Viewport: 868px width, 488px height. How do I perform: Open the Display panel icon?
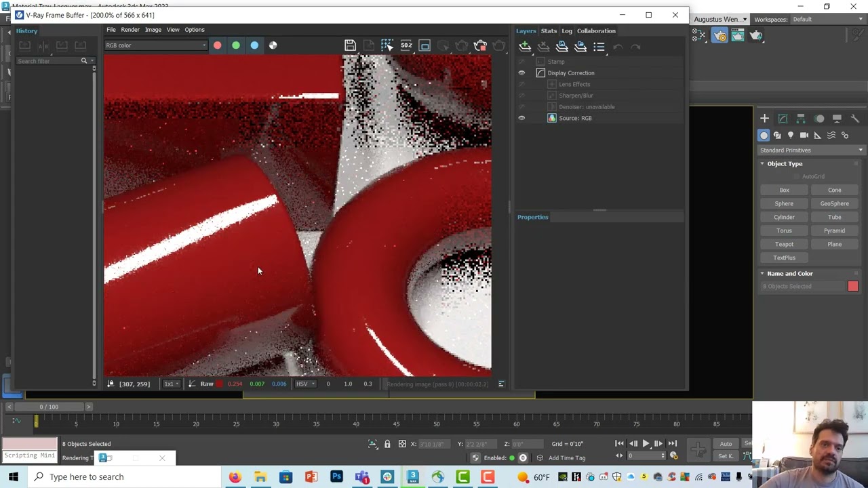837,119
